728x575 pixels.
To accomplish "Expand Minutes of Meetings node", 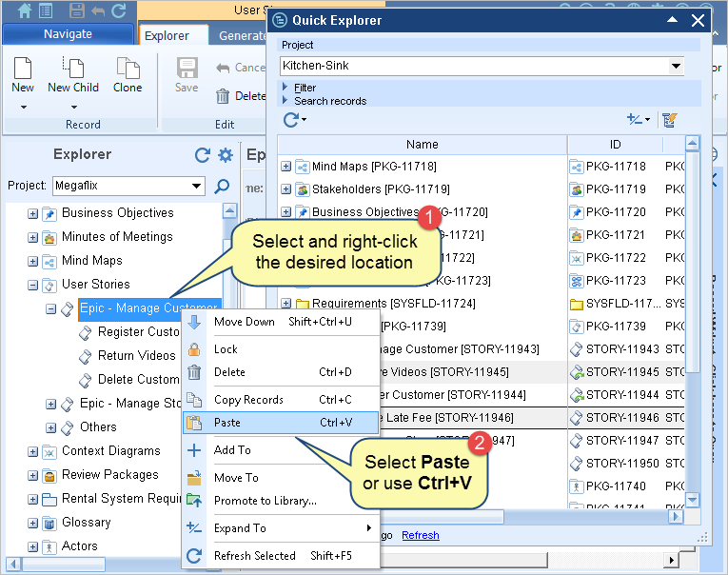I will [x=32, y=237].
